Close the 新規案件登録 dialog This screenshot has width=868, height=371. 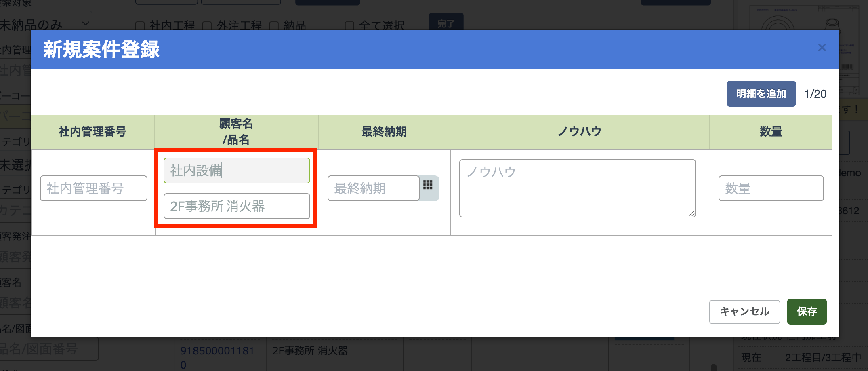coord(822,48)
